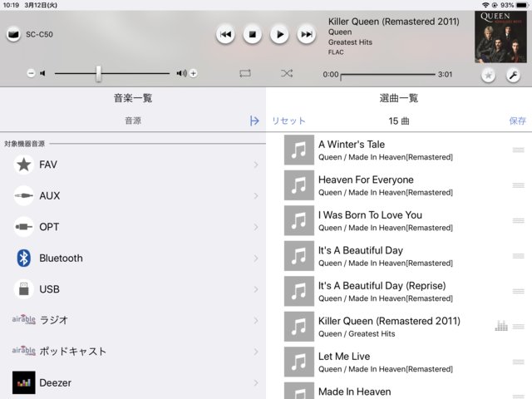The height and width of the screenshot is (399, 532).
Task: Increase volume with plus button
Action: [x=194, y=73]
